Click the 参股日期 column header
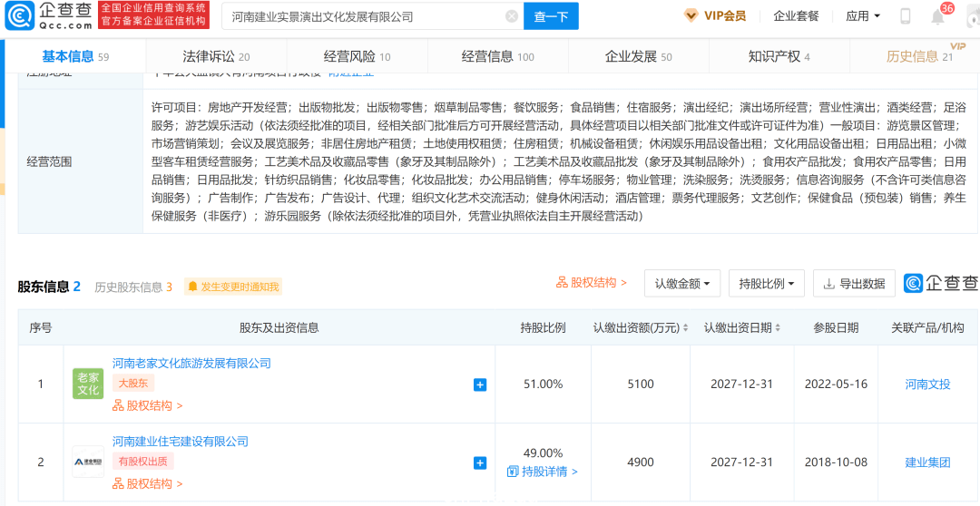The image size is (980, 506). coord(836,328)
